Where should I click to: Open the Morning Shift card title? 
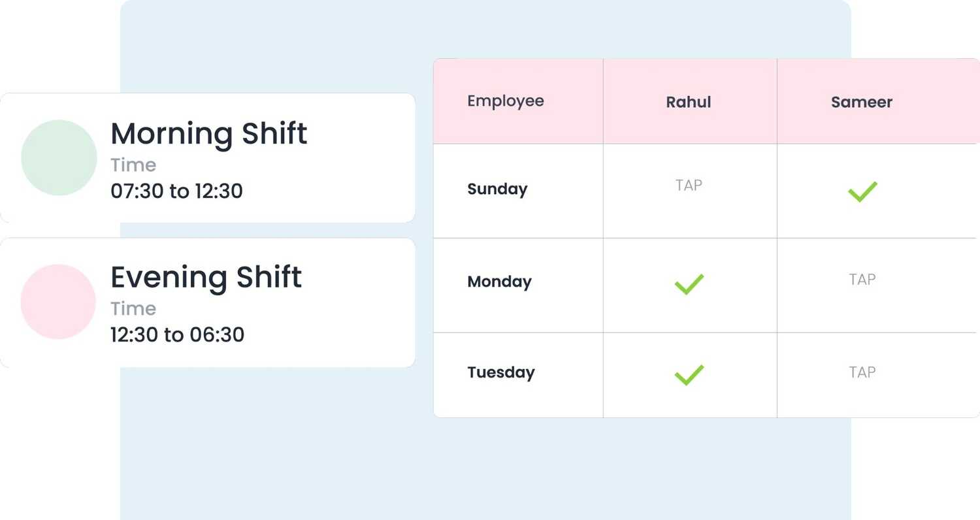point(208,134)
